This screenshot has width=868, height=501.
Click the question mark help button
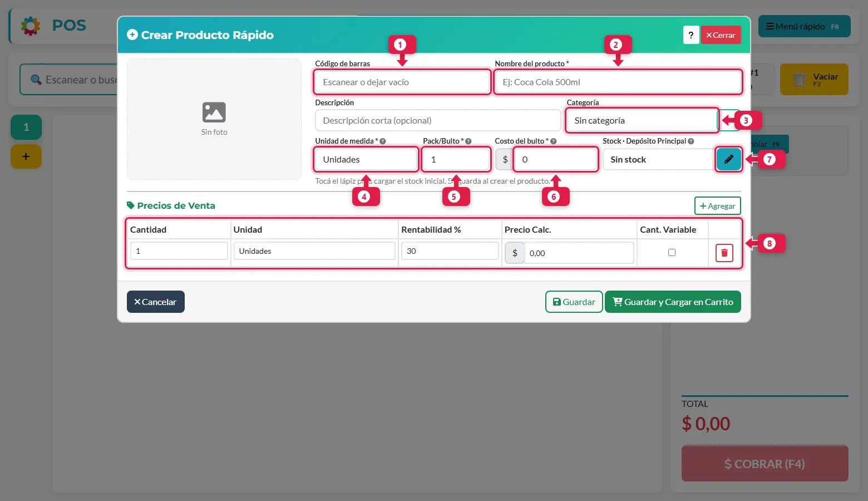(691, 35)
